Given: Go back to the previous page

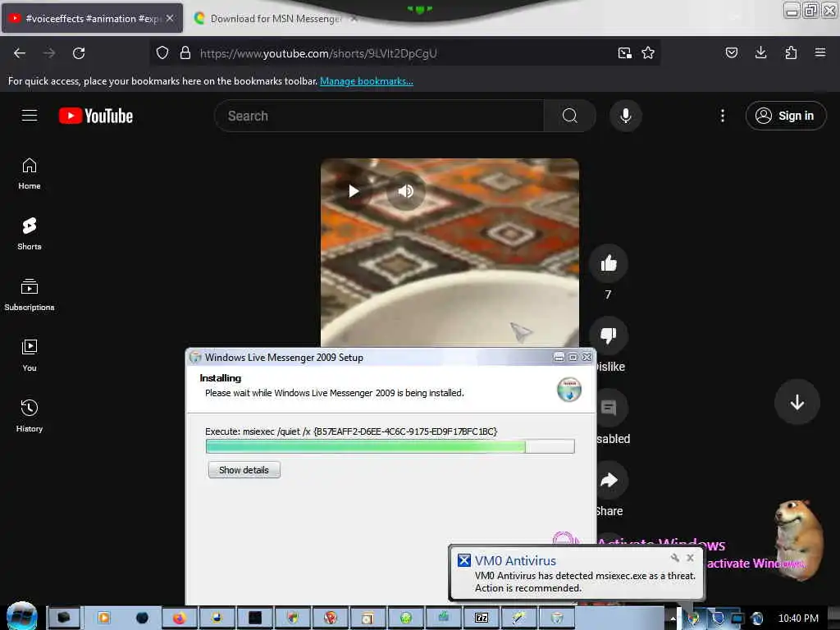Looking at the screenshot, I should 20,53.
